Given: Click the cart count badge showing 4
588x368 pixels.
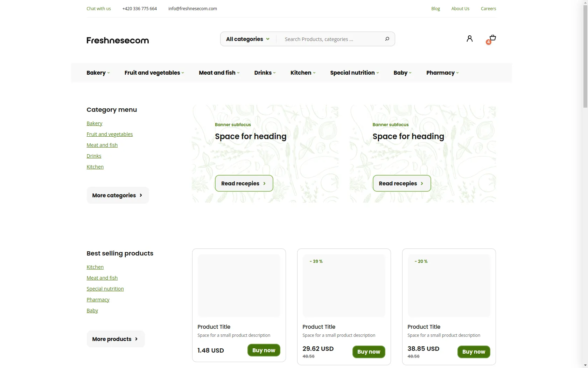Looking at the screenshot, I should click(x=488, y=42).
